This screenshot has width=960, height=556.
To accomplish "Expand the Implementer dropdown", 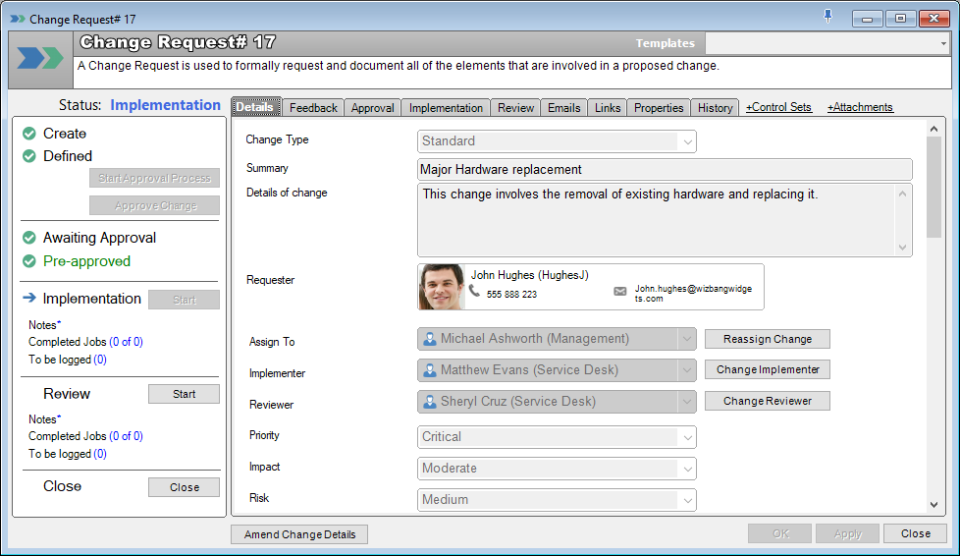I will click(687, 370).
